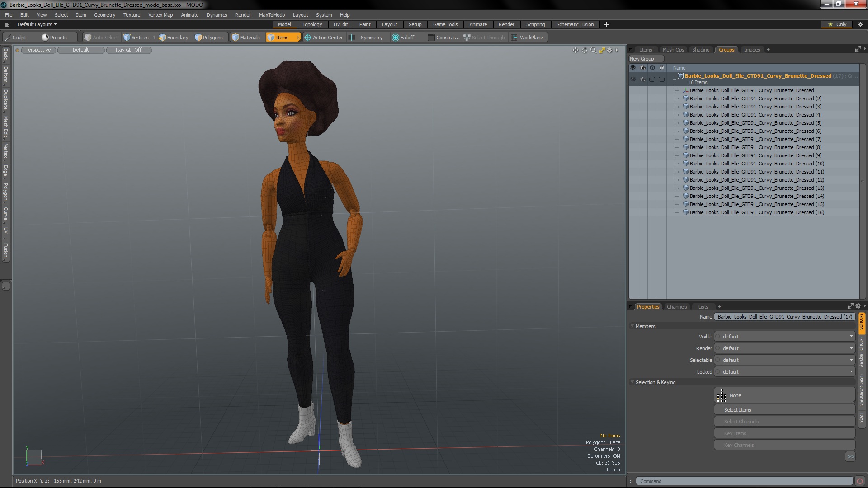Viewport: 868px width, 488px height.
Task: Click the Name field in Properties
Action: pyautogui.click(x=784, y=317)
